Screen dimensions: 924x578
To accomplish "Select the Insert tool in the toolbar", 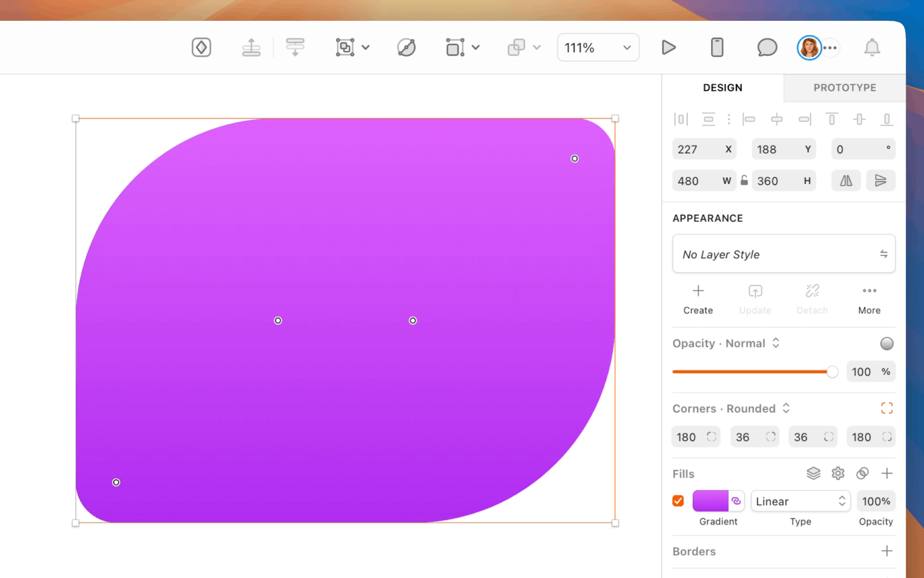I will 201,47.
